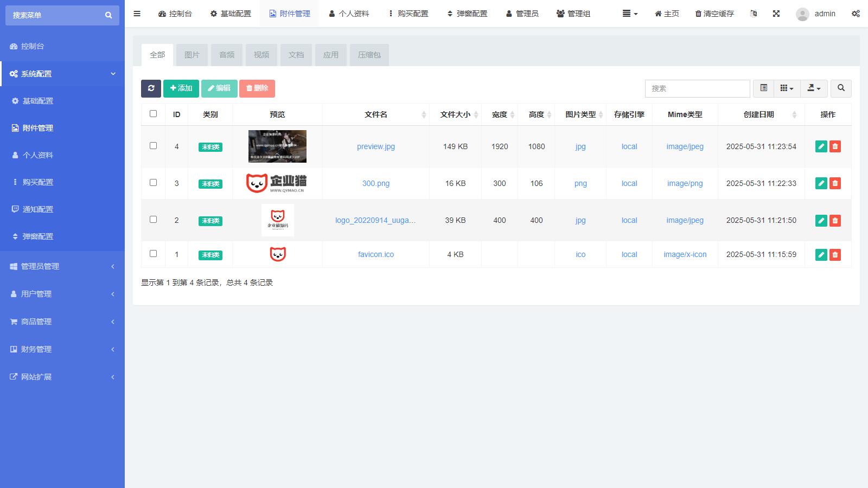Toggle table card view icon
The height and width of the screenshot is (488, 868).
click(x=763, y=88)
